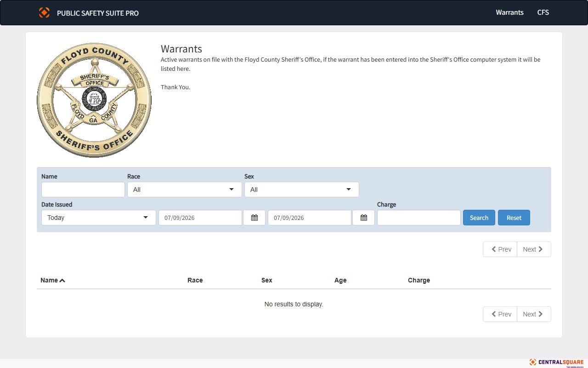
Task: Open calendar picker for end date
Action: click(363, 218)
